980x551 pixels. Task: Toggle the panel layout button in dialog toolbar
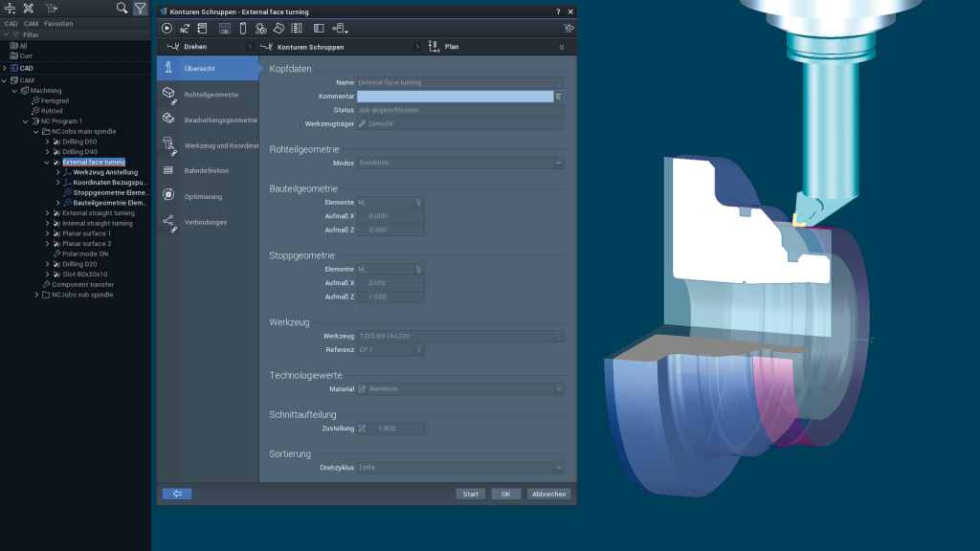pyautogui.click(x=319, y=29)
